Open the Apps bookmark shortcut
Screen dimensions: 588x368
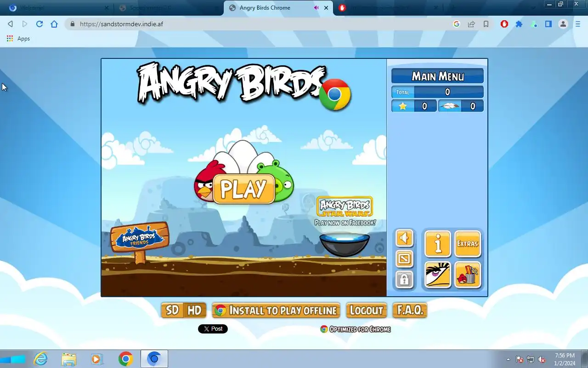[x=18, y=39]
